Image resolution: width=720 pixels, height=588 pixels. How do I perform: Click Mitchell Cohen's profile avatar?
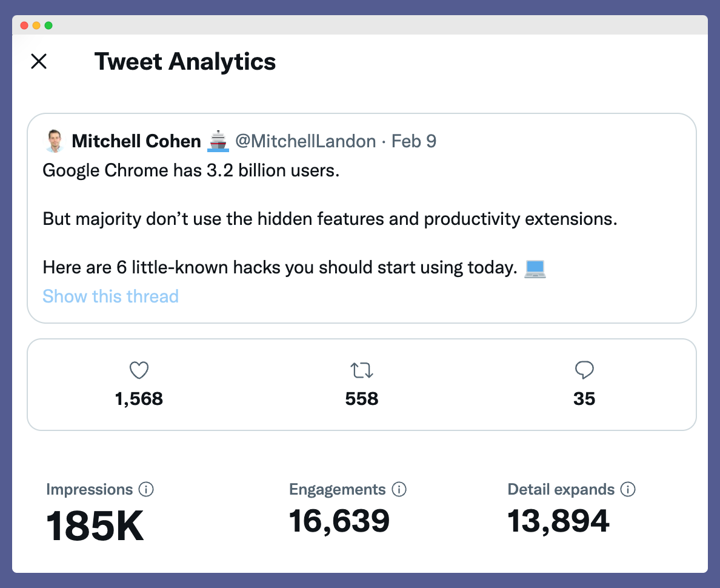(x=55, y=141)
